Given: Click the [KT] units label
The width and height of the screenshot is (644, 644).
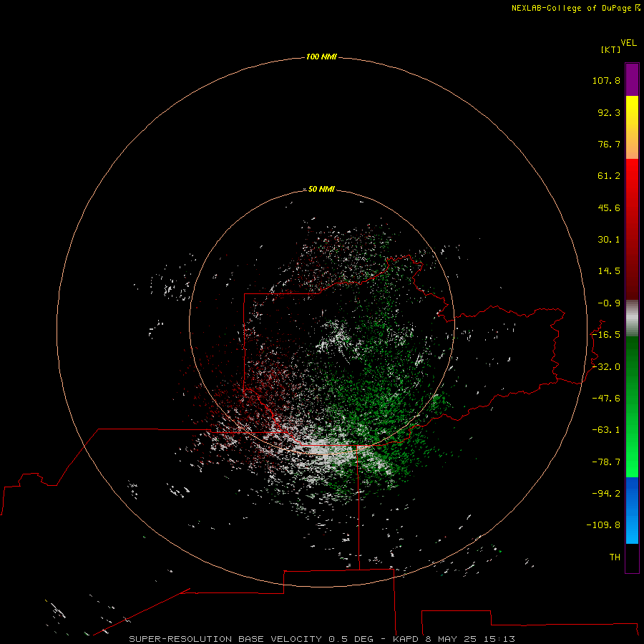Looking at the screenshot, I should (610, 49).
